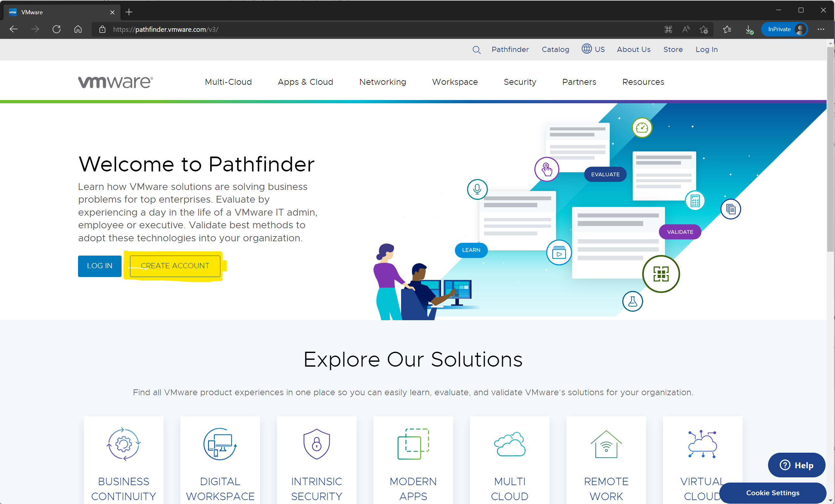Screen dimensions: 835x504
Task: Open the About Us link
Action: pyautogui.click(x=634, y=49)
